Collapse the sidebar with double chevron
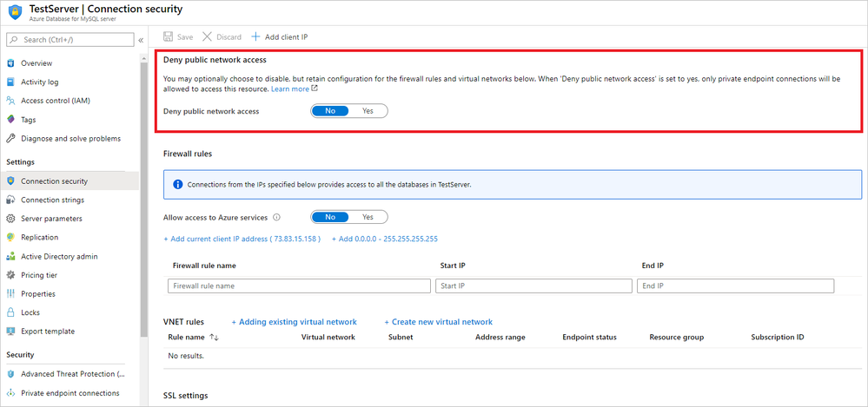This screenshot has width=868, height=407. tap(141, 40)
